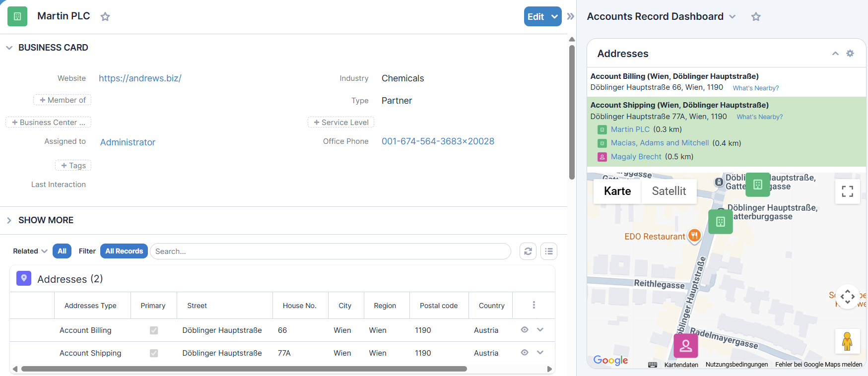This screenshot has height=376, width=868.
Task: Click upper green account marker on map
Action: click(758, 185)
